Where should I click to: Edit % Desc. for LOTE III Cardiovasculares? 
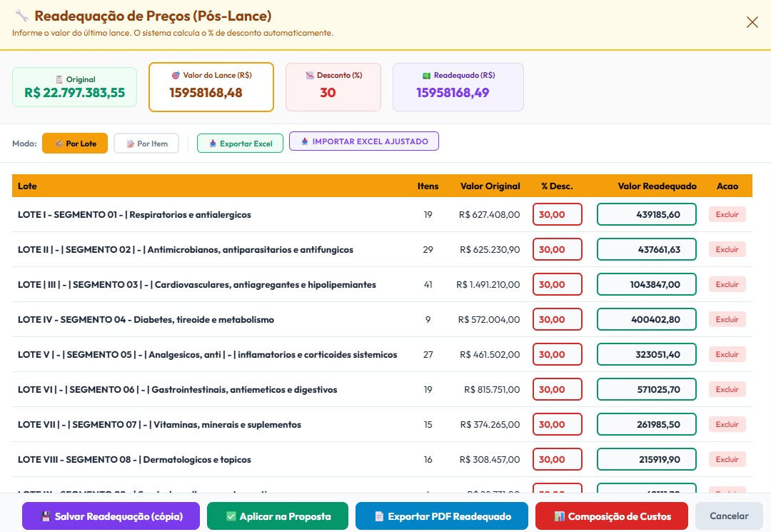557,284
